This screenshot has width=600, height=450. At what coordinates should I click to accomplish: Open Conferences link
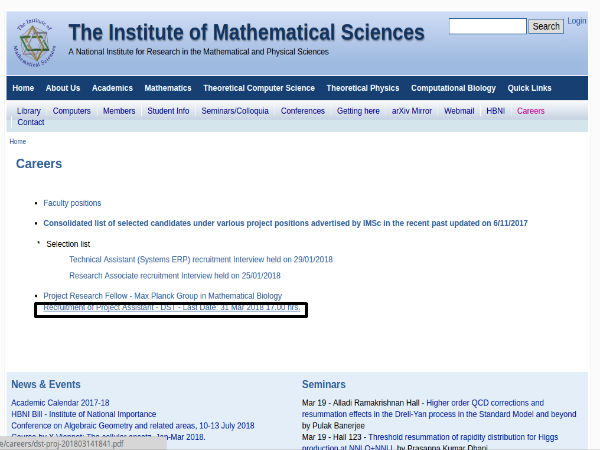tap(303, 111)
